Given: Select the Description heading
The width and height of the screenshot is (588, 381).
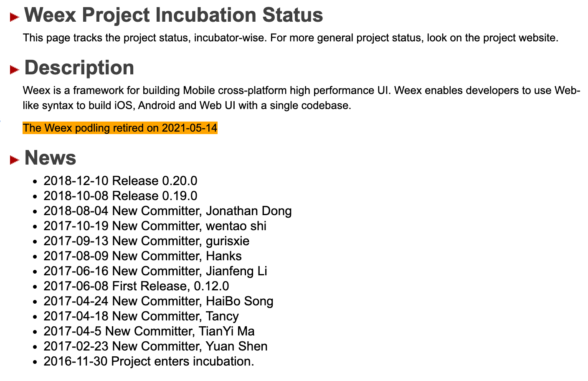Looking at the screenshot, I should tap(79, 68).
